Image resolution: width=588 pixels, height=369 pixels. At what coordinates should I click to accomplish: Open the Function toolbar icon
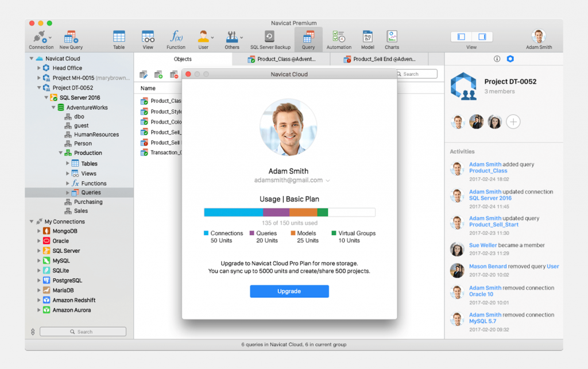click(176, 37)
